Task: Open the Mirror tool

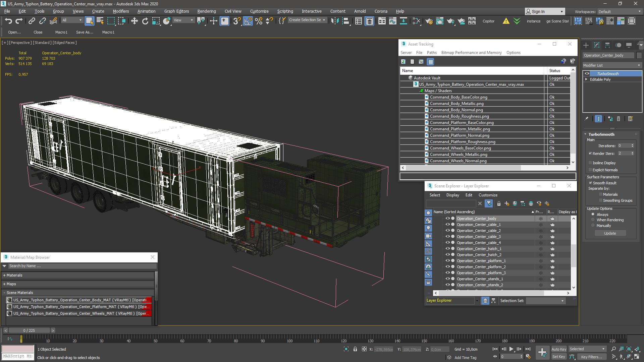Action: [334, 21]
